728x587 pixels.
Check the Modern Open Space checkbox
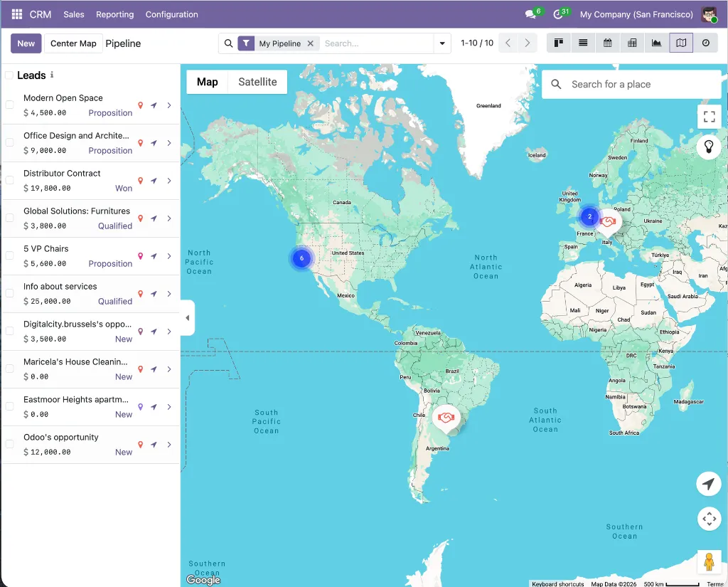(x=9, y=105)
